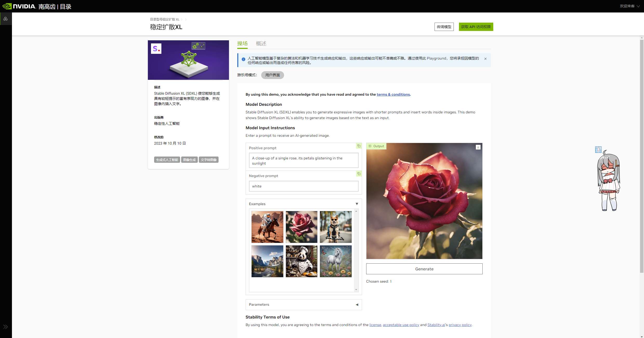This screenshot has width=644, height=338.
Task: Open the acceptable use policy link
Action: coord(401,325)
